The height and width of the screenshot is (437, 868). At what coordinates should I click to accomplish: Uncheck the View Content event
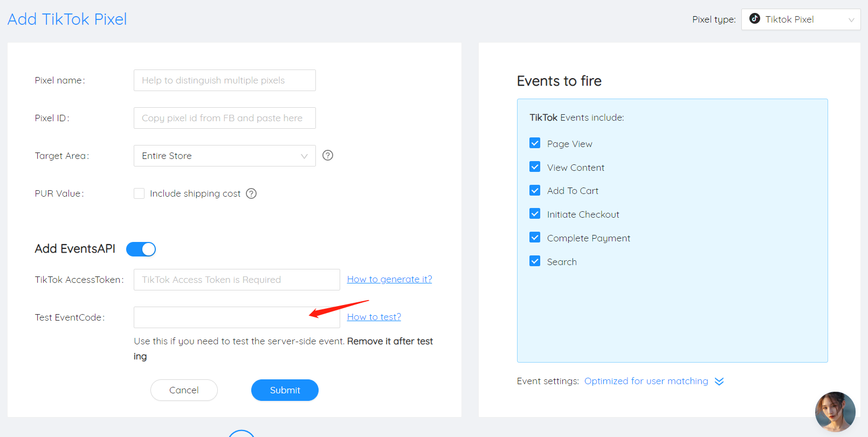coord(535,167)
